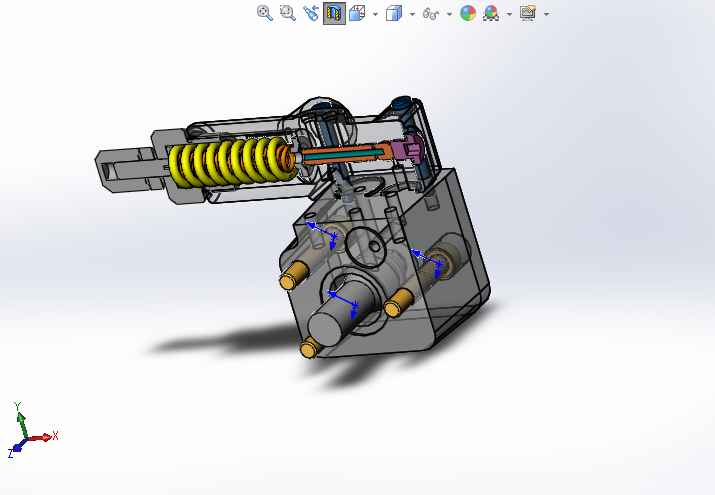Open Edit Appearance color ball icon

[468, 13]
